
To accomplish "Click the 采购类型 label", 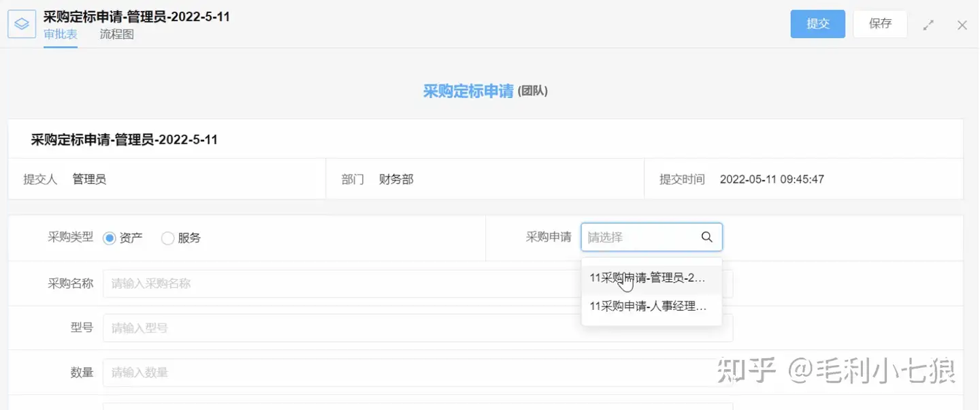I will click(71, 238).
